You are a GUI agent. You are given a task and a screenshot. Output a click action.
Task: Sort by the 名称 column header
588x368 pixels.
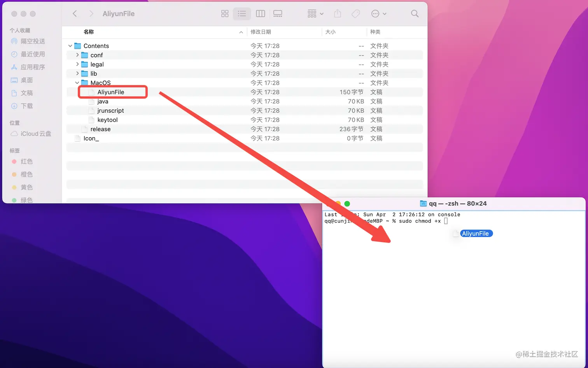click(x=89, y=32)
